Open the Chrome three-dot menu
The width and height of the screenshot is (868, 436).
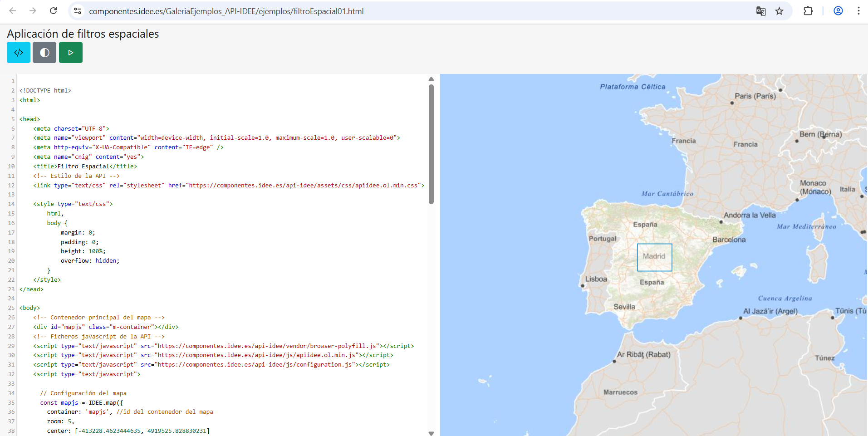point(858,11)
